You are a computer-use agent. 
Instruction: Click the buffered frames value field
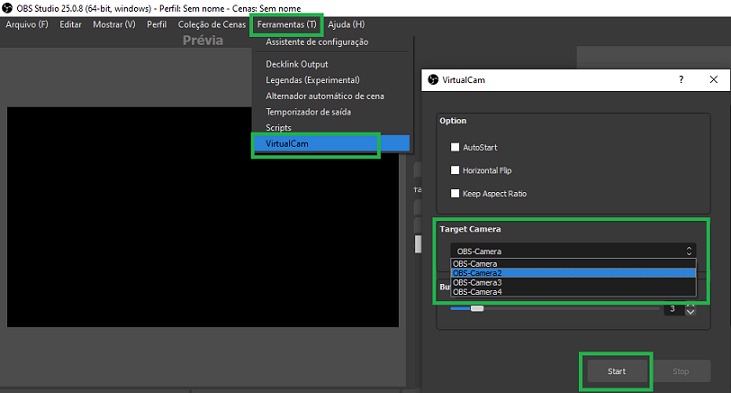[x=674, y=309]
